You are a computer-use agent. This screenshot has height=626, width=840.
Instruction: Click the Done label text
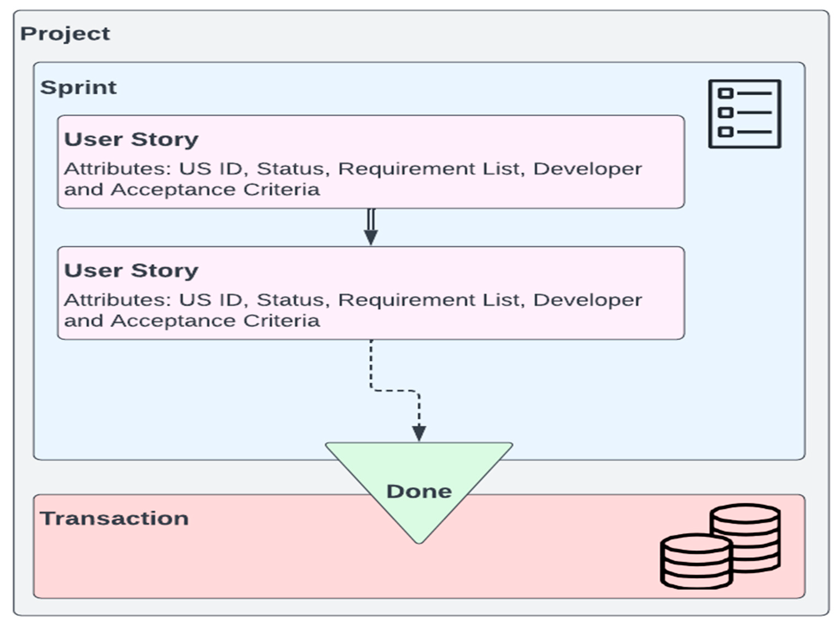419,491
